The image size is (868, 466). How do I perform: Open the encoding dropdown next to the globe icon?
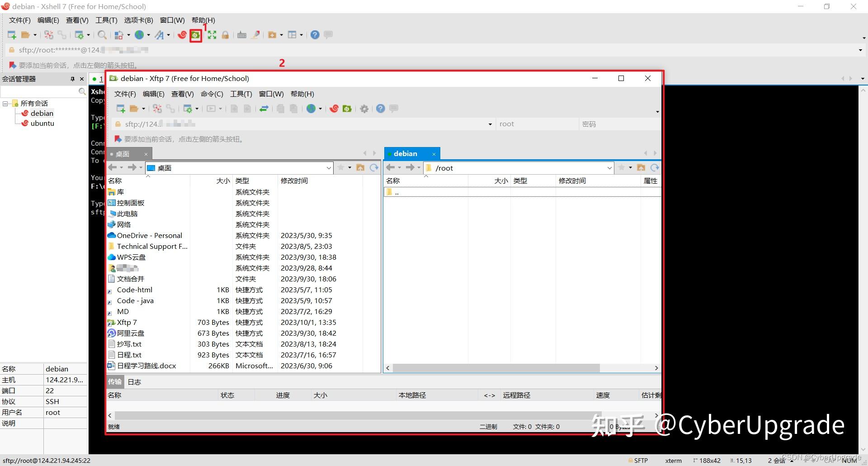click(x=321, y=109)
